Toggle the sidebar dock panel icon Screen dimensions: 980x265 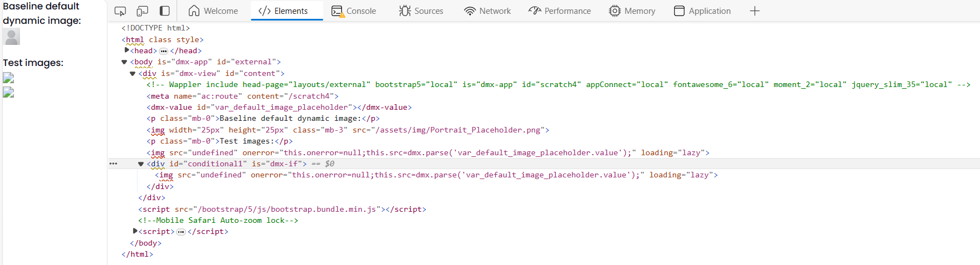(165, 11)
